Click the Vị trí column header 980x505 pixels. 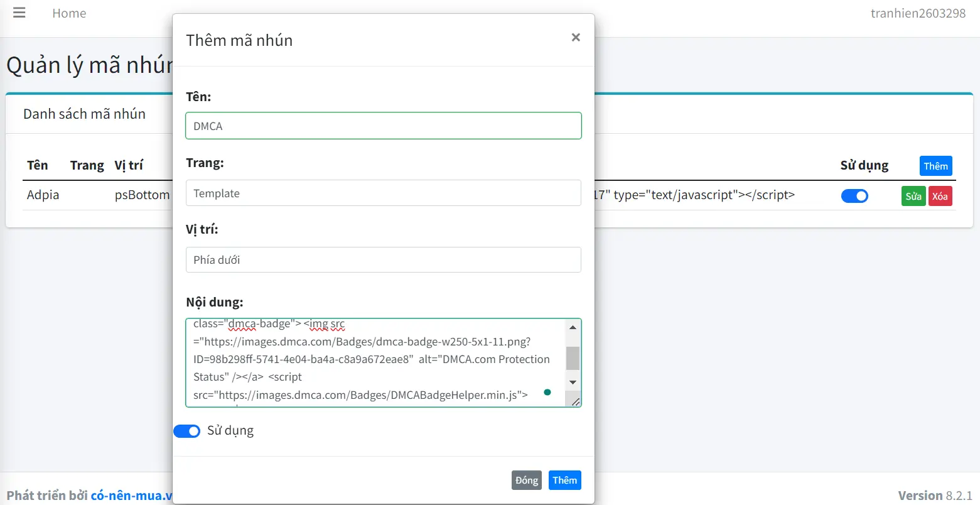click(129, 165)
